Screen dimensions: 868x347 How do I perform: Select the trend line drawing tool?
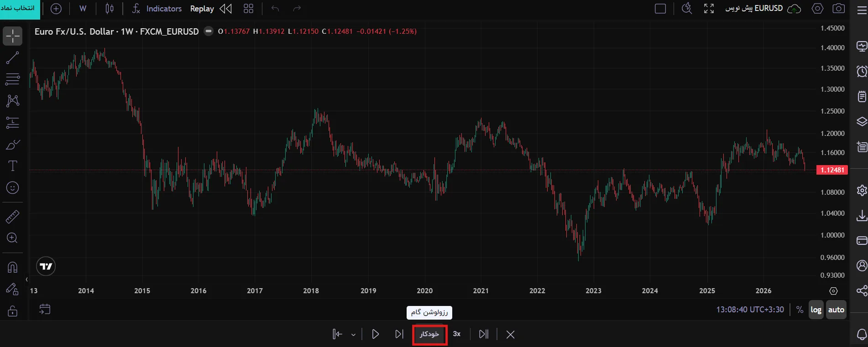click(13, 57)
